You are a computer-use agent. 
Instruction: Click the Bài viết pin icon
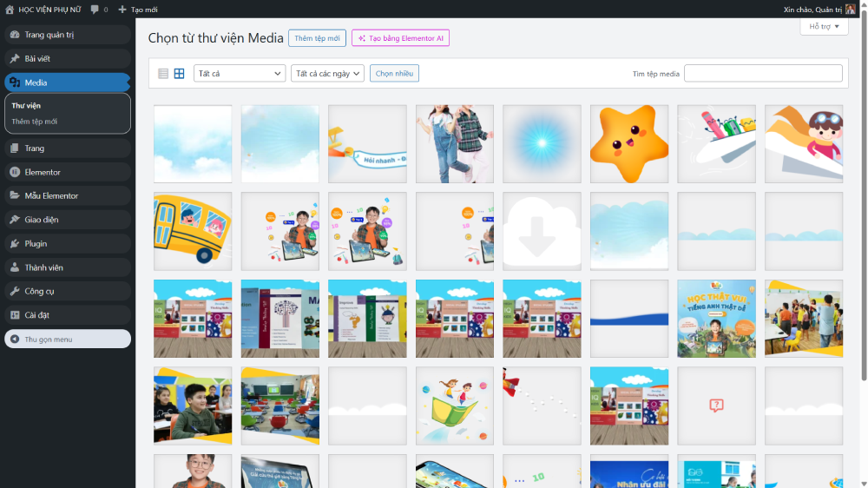coord(15,58)
